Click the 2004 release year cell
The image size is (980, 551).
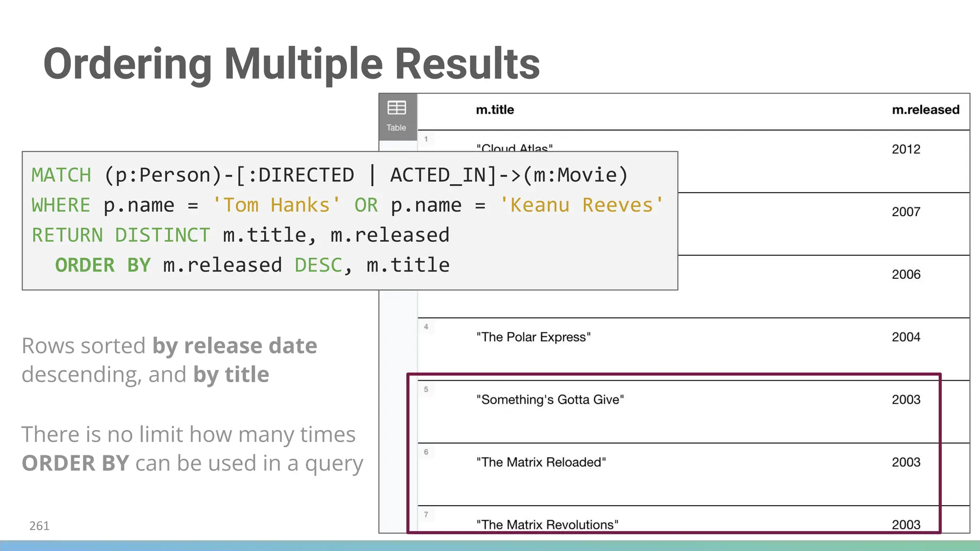pyautogui.click(x=906, y=337)
